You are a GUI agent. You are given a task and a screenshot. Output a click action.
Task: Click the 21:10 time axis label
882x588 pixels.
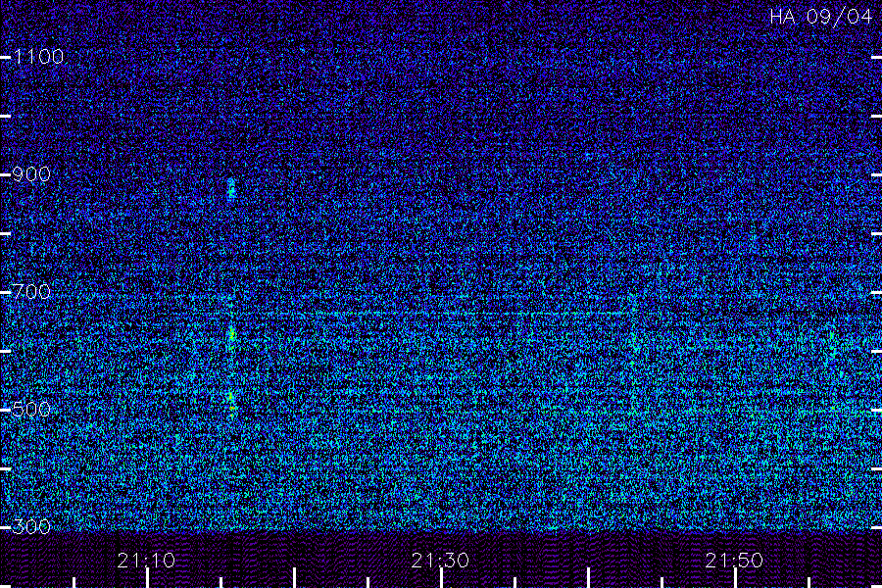(x=146, y=561)
